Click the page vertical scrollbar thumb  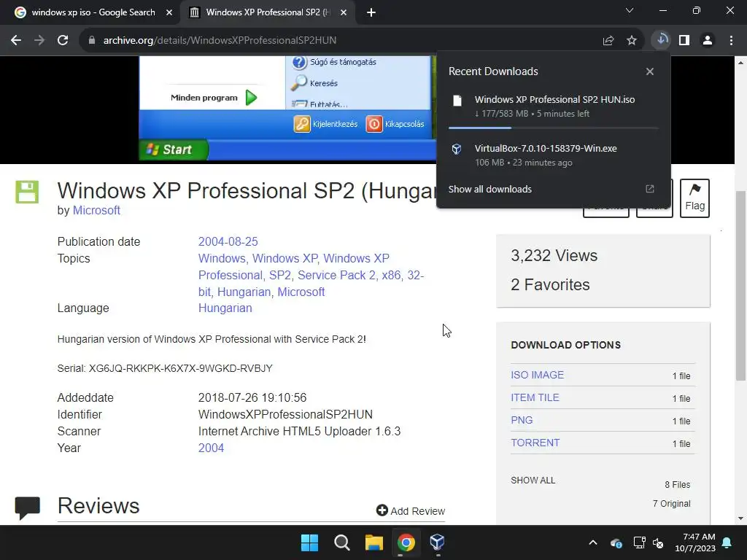(740, 286)
